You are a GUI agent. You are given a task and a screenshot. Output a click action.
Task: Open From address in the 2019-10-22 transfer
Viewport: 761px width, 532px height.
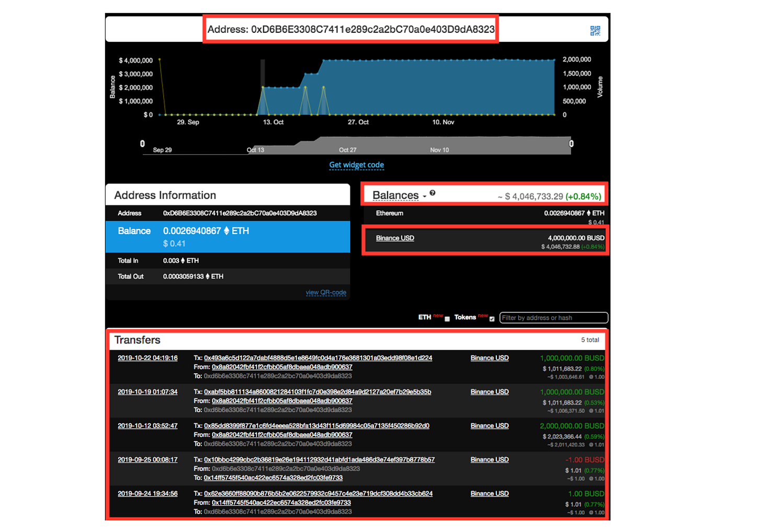(282, 367)
